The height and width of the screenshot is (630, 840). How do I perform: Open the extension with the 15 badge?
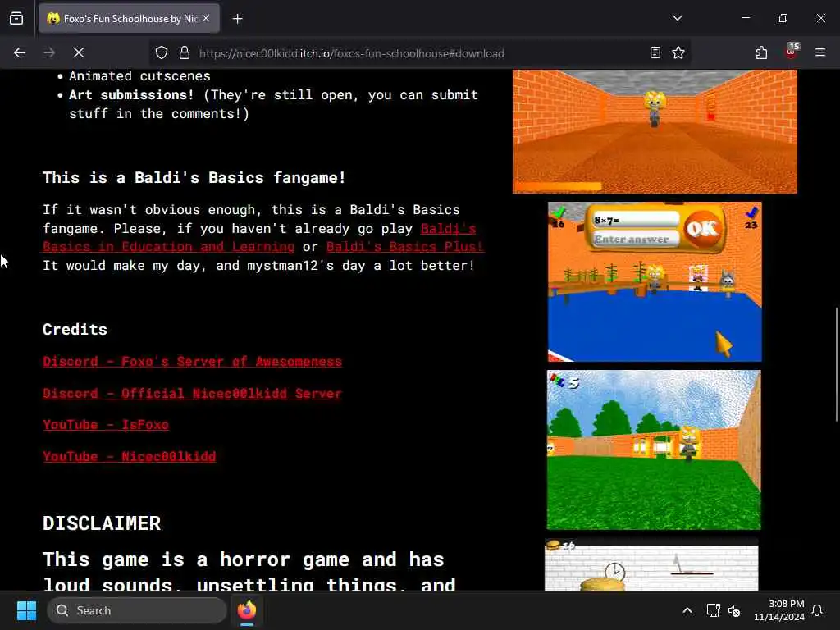click(x=792, y=52)
